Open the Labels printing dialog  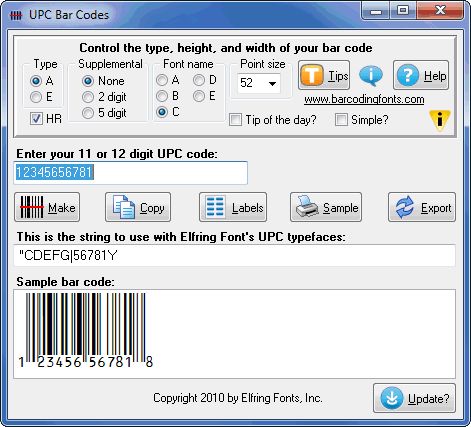click(233, 207)
